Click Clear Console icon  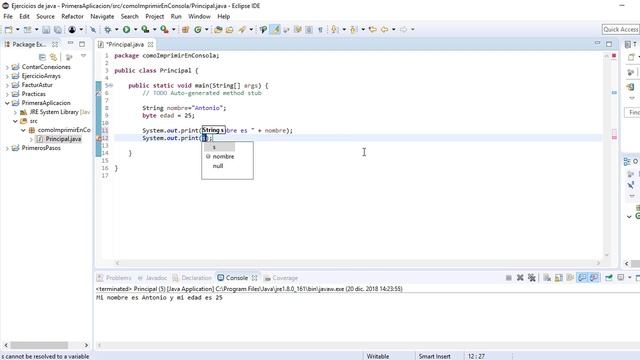[547, 278]
